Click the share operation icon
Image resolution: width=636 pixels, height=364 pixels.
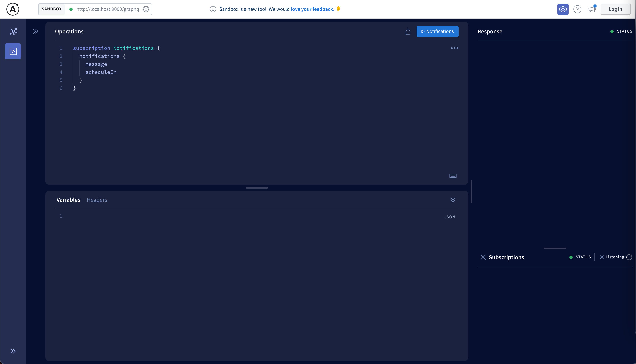coord(408,31)
